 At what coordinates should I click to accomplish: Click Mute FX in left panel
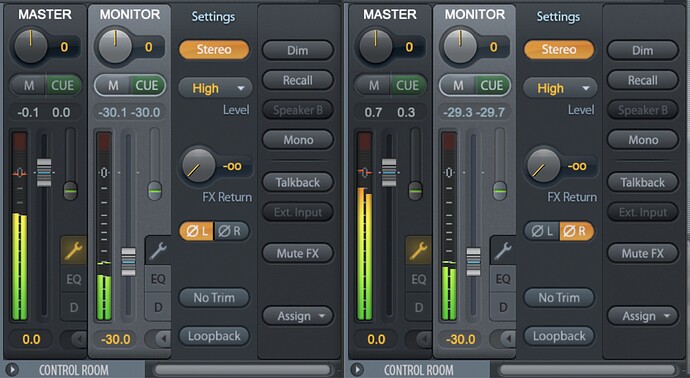pos(298,253)
